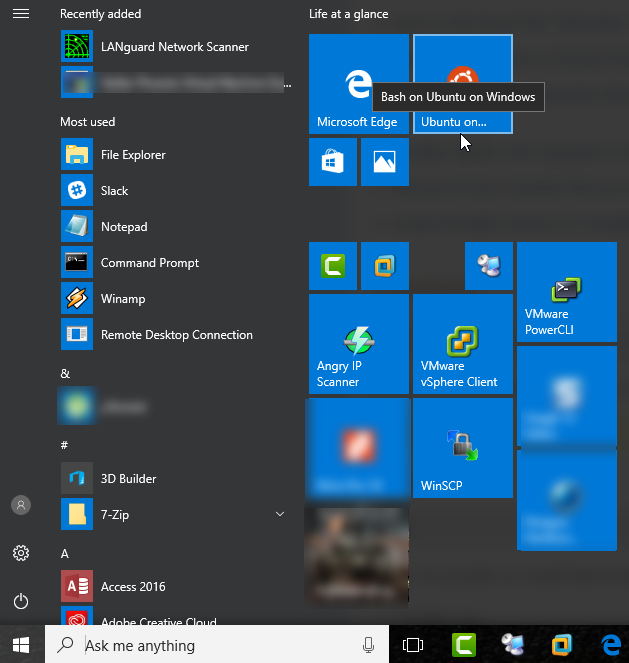Open the network computers taskbar icon

[x=512, y=645]
